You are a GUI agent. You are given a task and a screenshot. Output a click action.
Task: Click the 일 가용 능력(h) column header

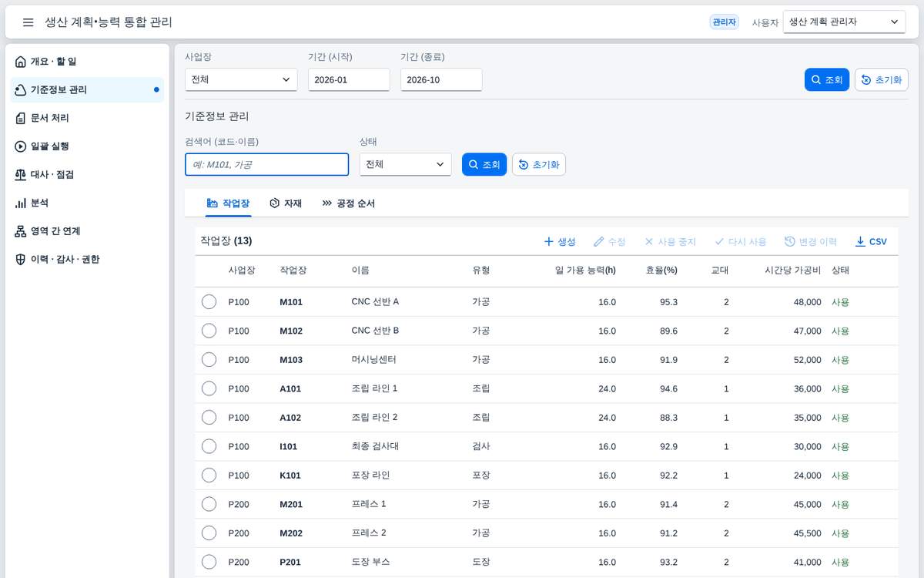(585, 271)
